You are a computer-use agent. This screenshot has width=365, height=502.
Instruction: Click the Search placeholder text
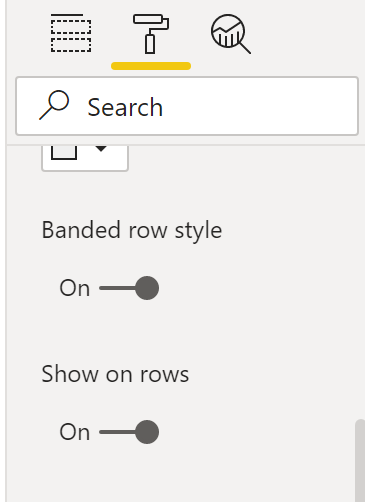(125, 107)
